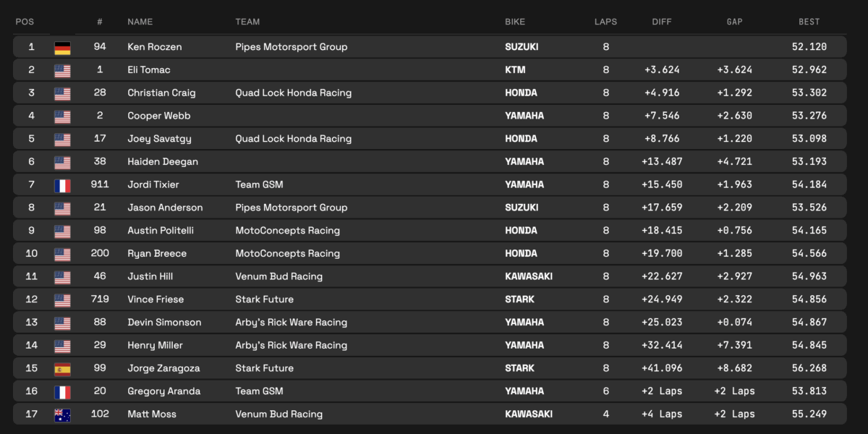Click the German flag beside Ken Roczen
Viewport: 868px width, 434px height.
[x=62, y=48]
